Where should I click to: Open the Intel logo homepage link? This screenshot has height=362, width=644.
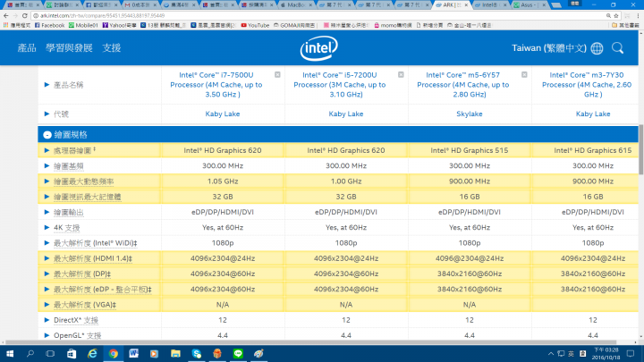tap(318, 48)
